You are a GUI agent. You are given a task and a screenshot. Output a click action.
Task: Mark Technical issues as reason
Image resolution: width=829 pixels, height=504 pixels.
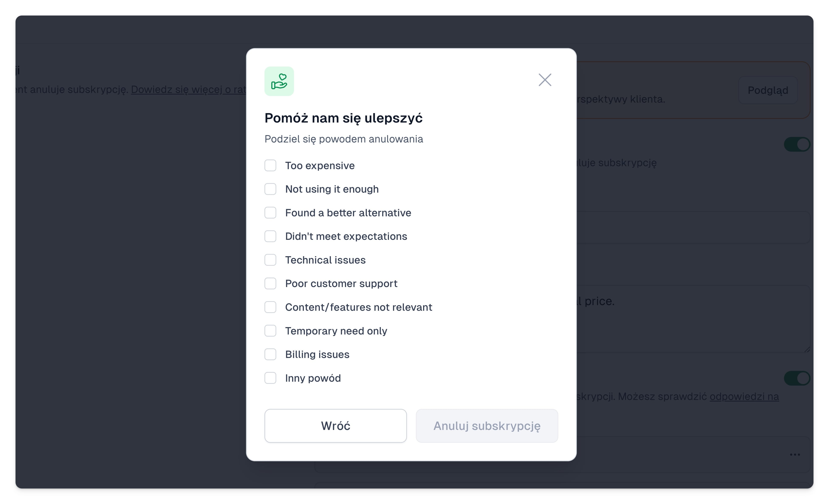click(270, 260)
